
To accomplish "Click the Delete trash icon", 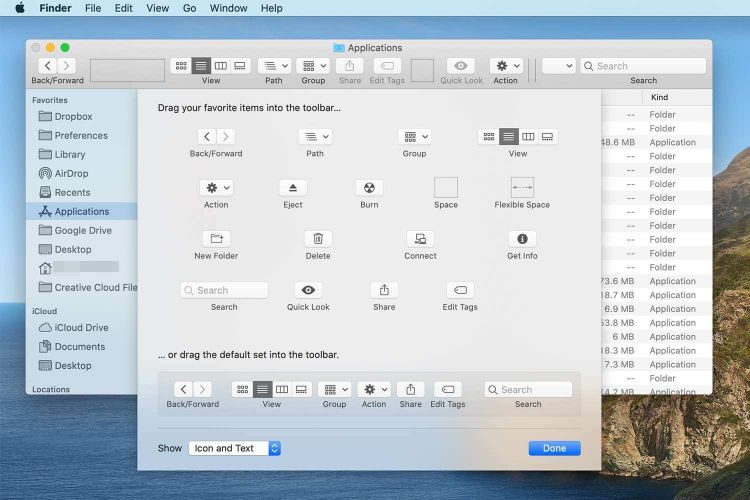I will click(318, 239).
